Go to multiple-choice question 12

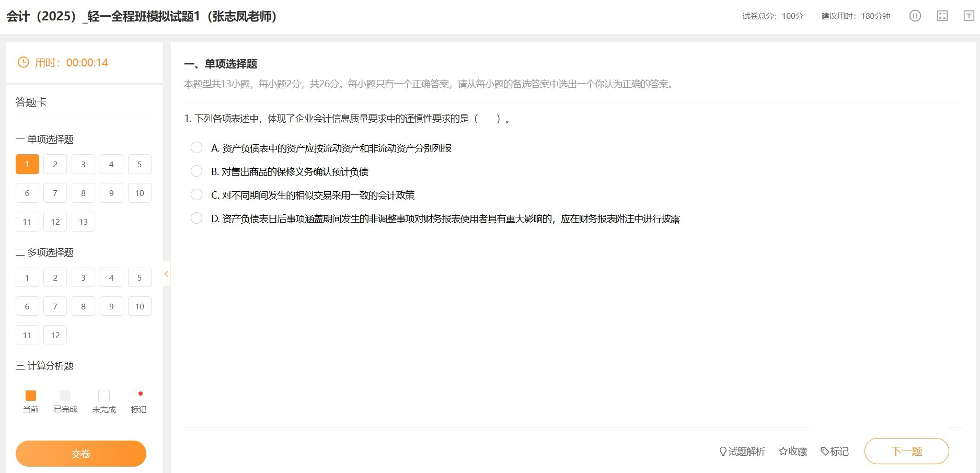[x=55, y=335]
